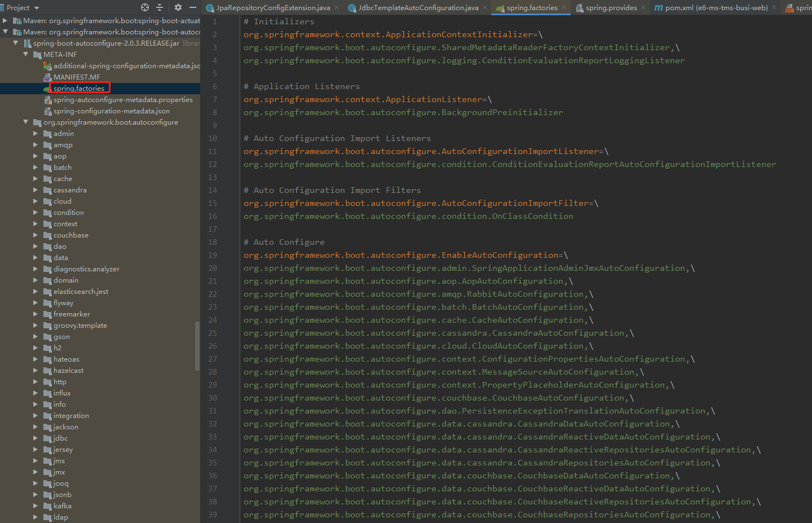Collapse the org.springframework.boot.autoconfigure package
Screen dimensions: 812x523
[x=26, y=122]
